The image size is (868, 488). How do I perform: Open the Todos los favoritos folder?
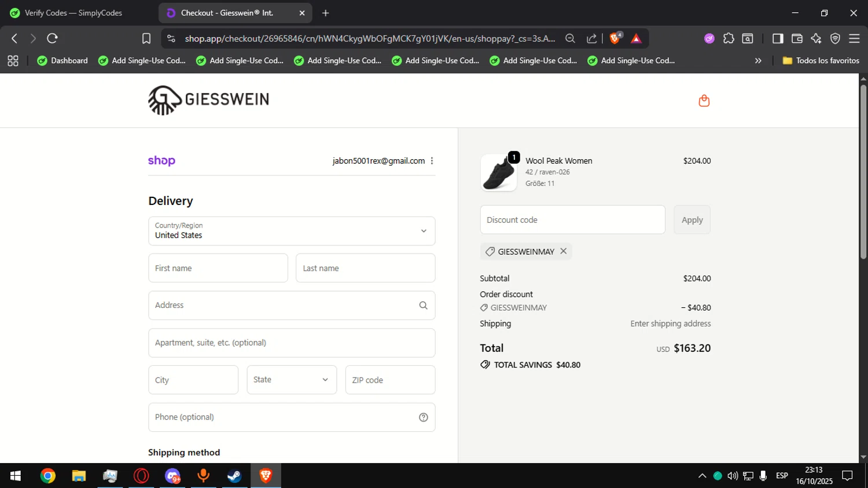[821, 60]
